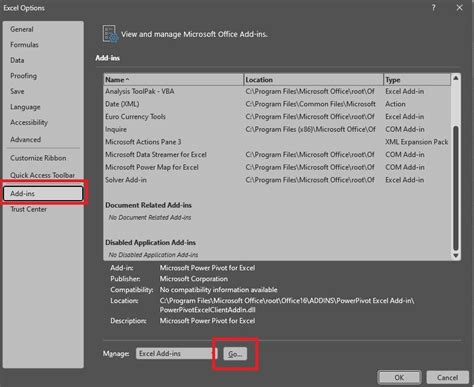Click the Disabled Application Add-ins heading
This screenshot has width=474, height=387.
click(x=150, y=243)
